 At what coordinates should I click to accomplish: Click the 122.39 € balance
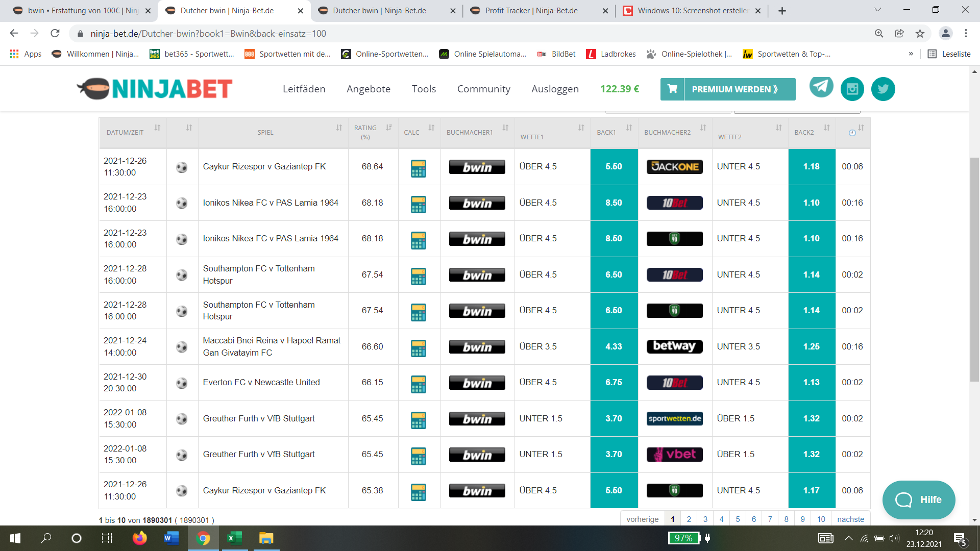(620, 89)
